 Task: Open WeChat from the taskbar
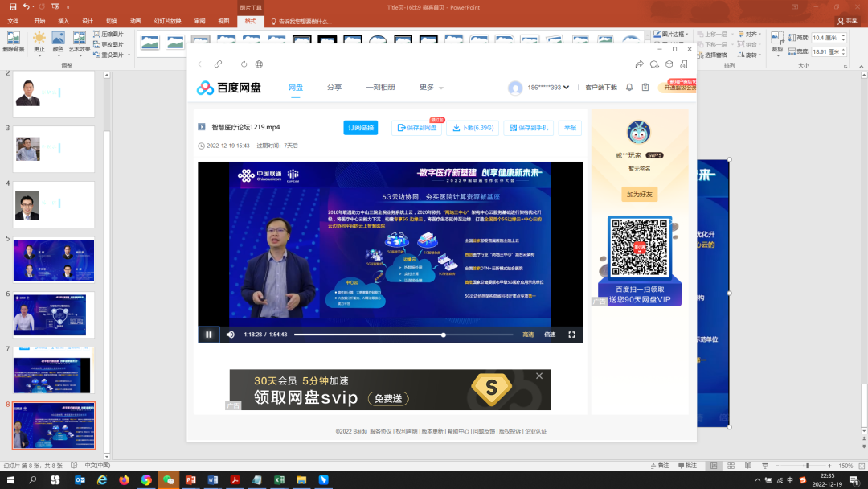coord(168,479)
